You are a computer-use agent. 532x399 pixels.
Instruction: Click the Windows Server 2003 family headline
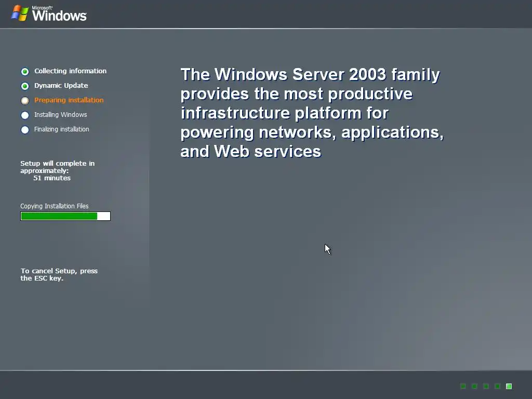click(x=312, y=113)
